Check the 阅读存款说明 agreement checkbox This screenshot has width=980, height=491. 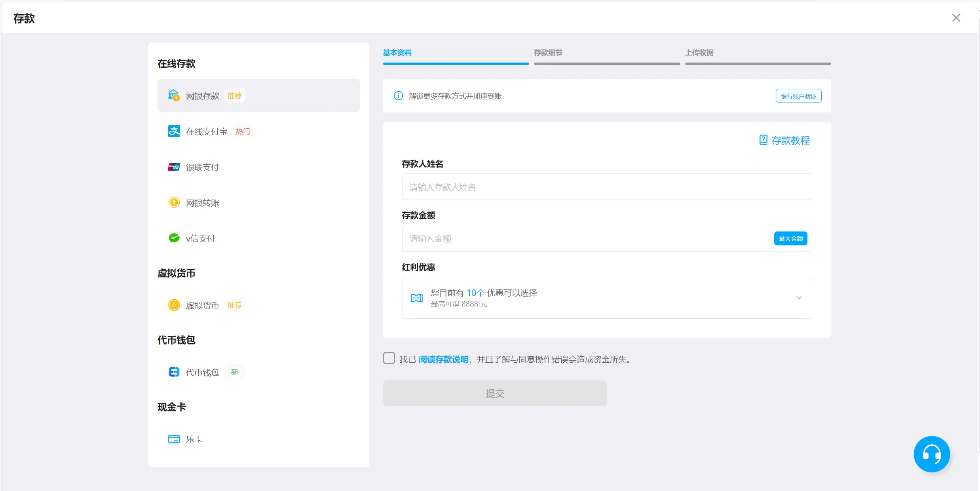click(389, 358)
